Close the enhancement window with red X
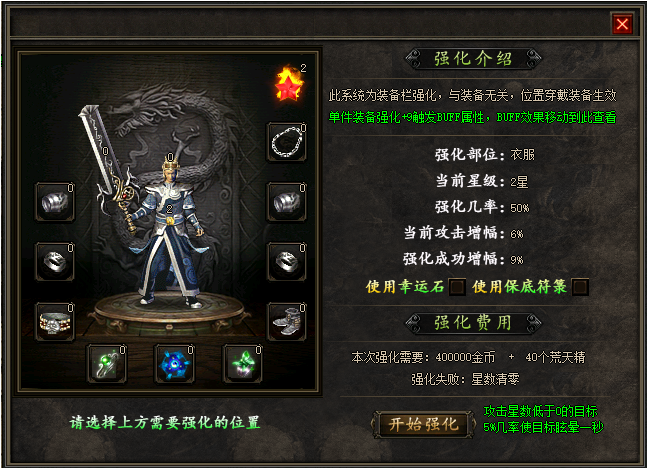The width and height of the screenshot is (648, 469). (622, 24)
